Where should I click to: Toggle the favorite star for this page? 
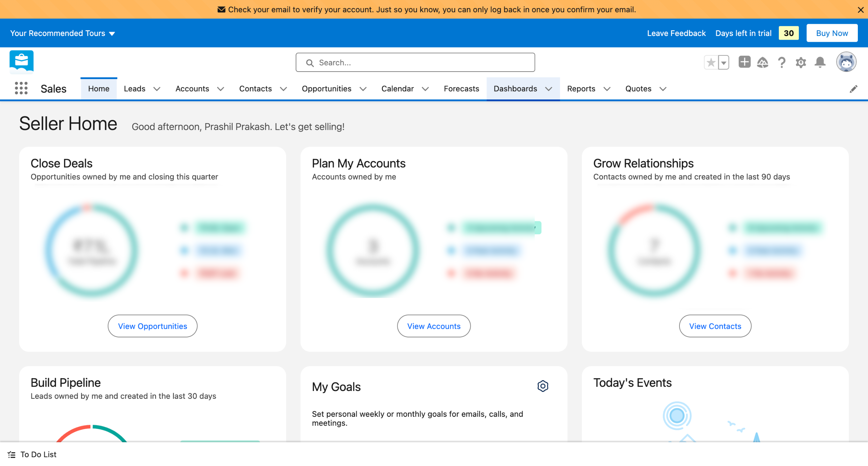tap(711, 62)
